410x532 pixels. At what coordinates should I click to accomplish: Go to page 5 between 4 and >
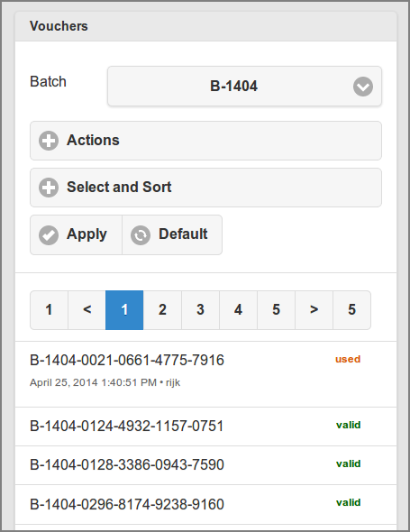[x=277, y=310]
